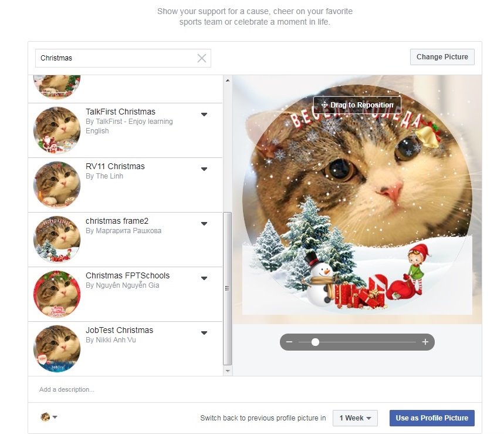
Task: Expand the christmas frame2 options arrow
Action: point(204,223)
